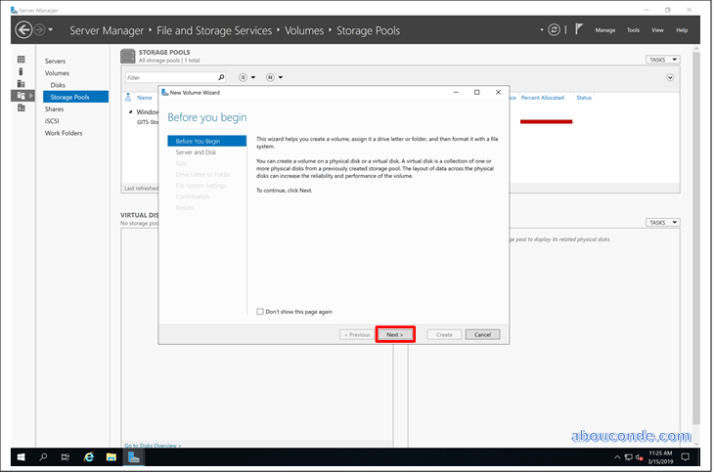The width and height of the screenshot is (714, 473).
Task: Open the Tools menu
Action: [x=633, y=31]
